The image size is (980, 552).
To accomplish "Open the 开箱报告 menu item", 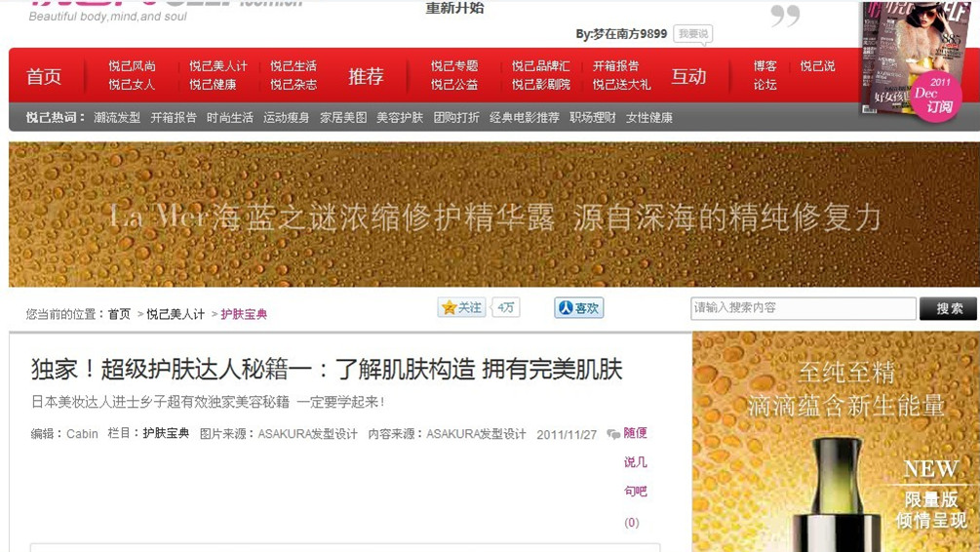I will pyautogui.click(x=615, y=65).
